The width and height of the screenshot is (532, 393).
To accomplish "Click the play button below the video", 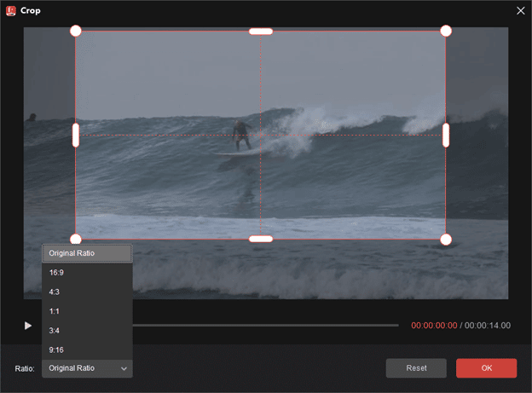I will coord(28,325).
